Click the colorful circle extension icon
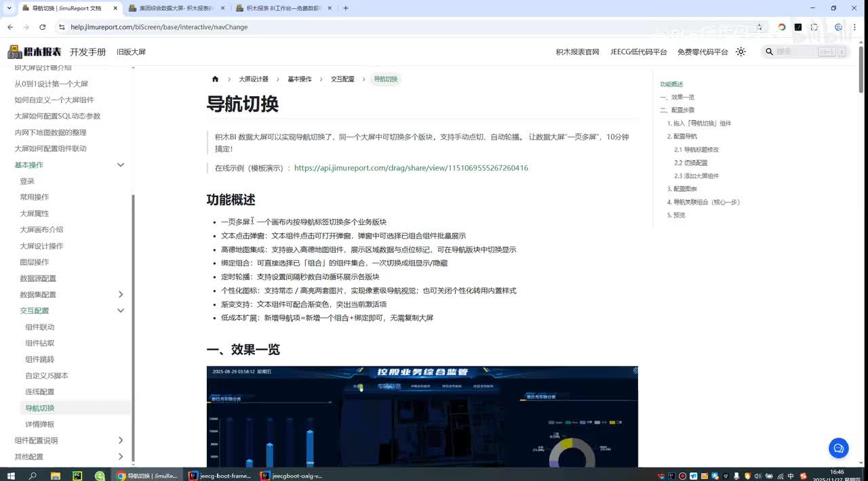868x481 pixels. [782, 27]
